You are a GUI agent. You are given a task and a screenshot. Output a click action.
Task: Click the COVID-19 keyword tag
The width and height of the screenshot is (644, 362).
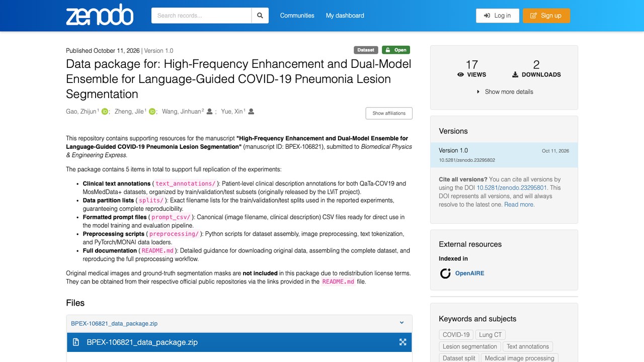[x=456, y=335]
